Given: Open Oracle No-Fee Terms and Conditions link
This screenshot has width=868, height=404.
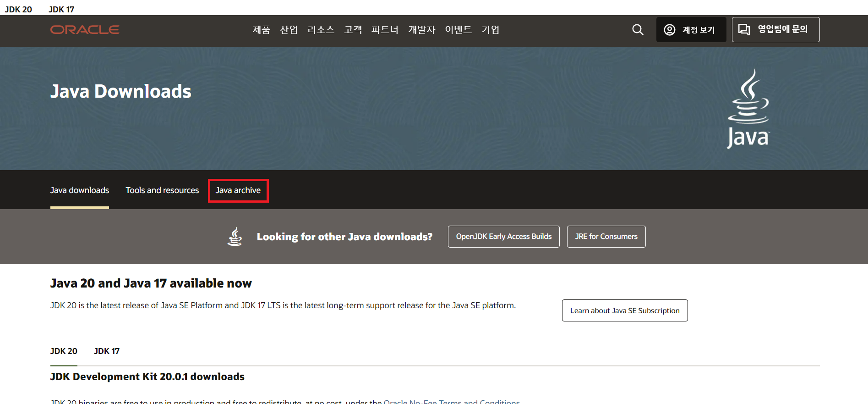Looking at the screenshot, I should pyautogui.click(x=452, y=401).
